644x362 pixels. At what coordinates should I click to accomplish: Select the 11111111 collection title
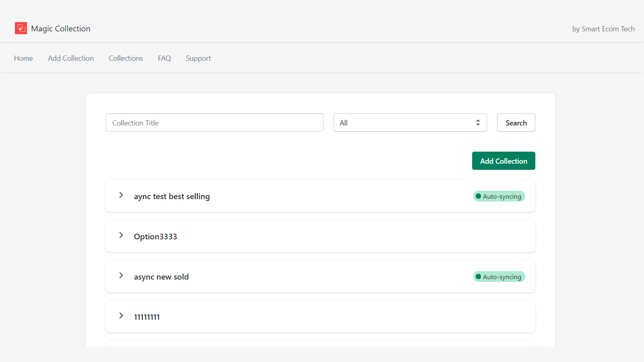click(147, 317)
